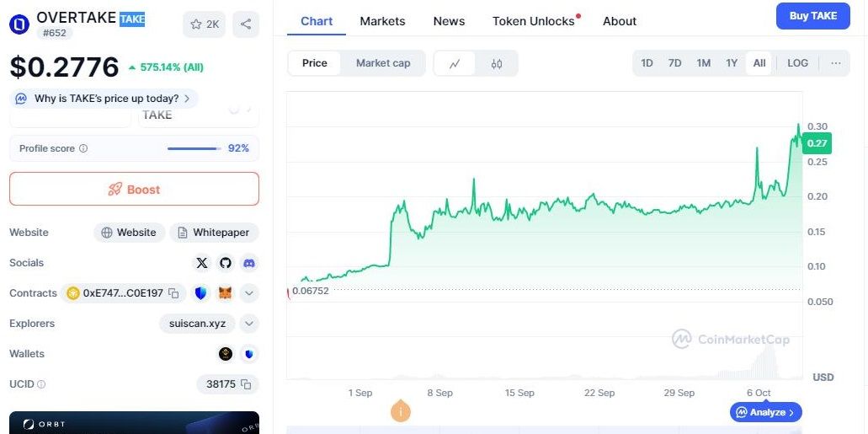Image resolution: width=868 pixels, height=434 pixels.
Task: Switch the chart to Market cap
Action: [383, 63]
